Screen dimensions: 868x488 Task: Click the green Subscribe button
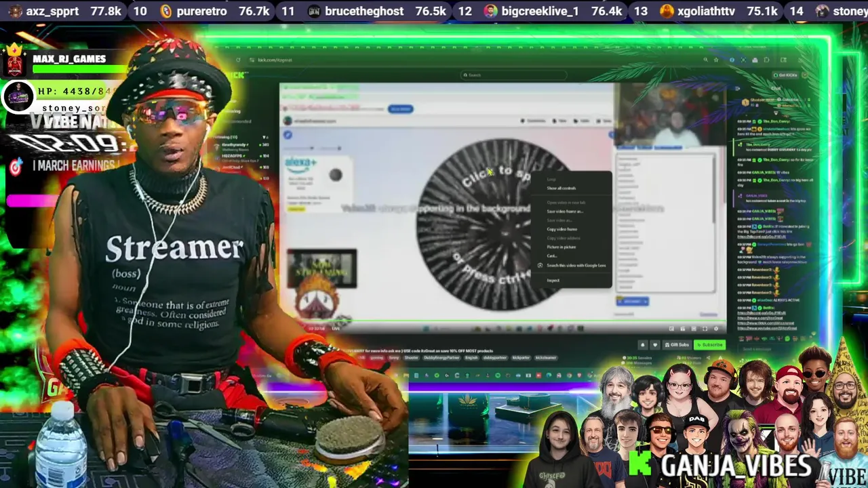click(x=709, y=345)
